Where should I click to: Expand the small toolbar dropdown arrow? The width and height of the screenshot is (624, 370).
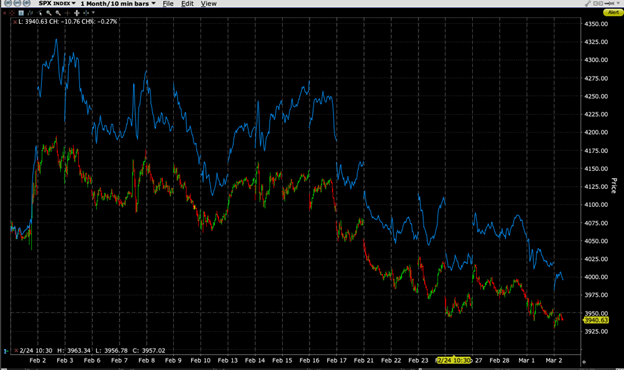tap(93, 12)
